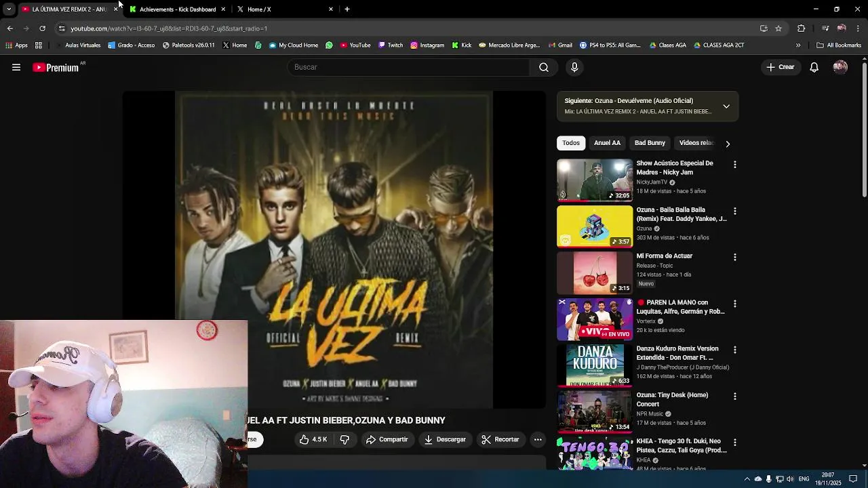Dislike the video

point(344,439)
